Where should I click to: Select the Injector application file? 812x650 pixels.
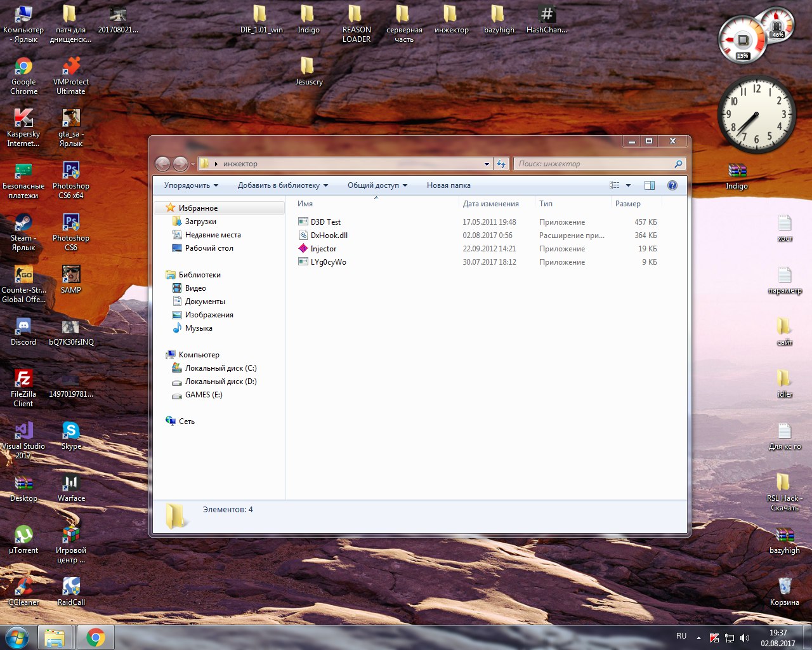tap(323, 249)
